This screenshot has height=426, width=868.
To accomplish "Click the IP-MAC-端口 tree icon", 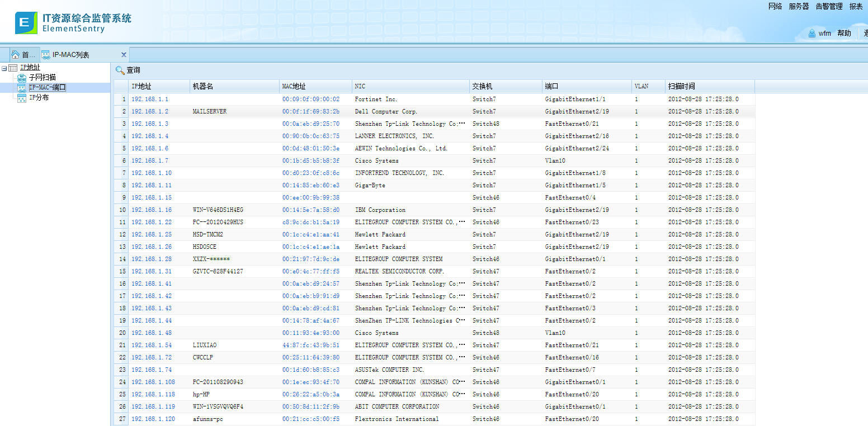I will point(22,87).
